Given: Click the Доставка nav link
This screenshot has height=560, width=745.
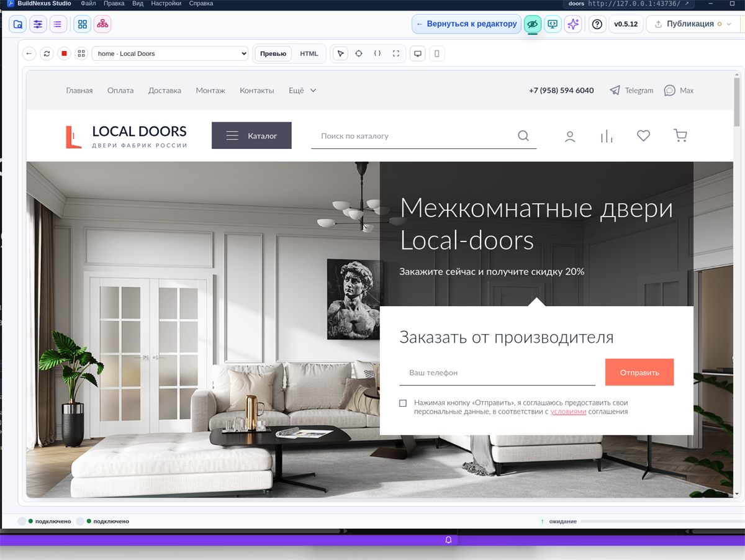Looking at the screenshot, I should coord(165,91).
